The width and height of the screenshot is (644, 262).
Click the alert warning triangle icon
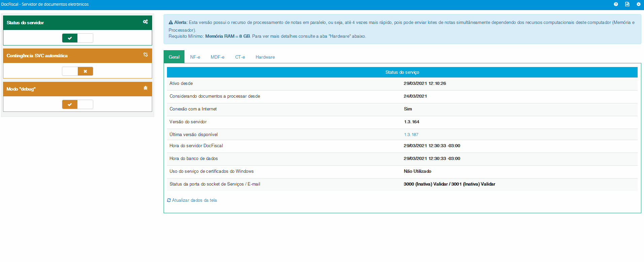click(171, 23)
